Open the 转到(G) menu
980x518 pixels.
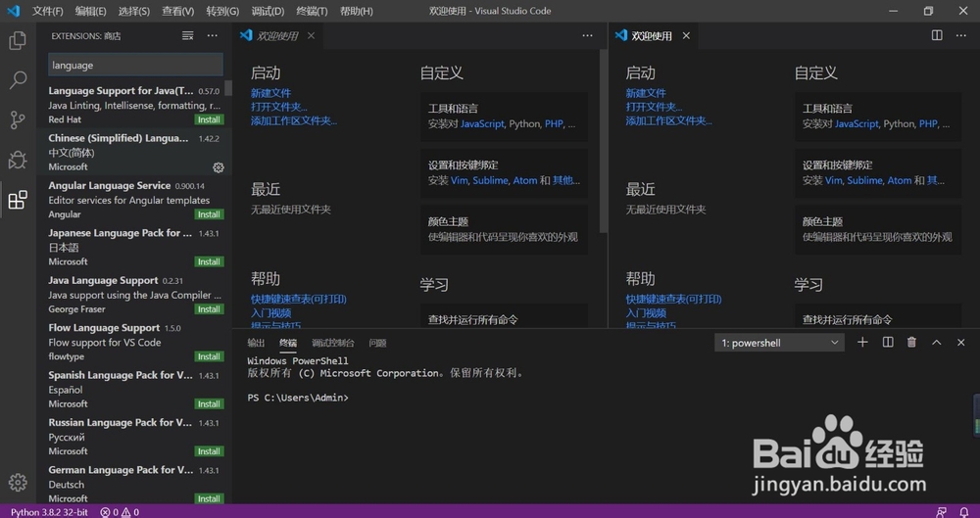tap(222, 11)
